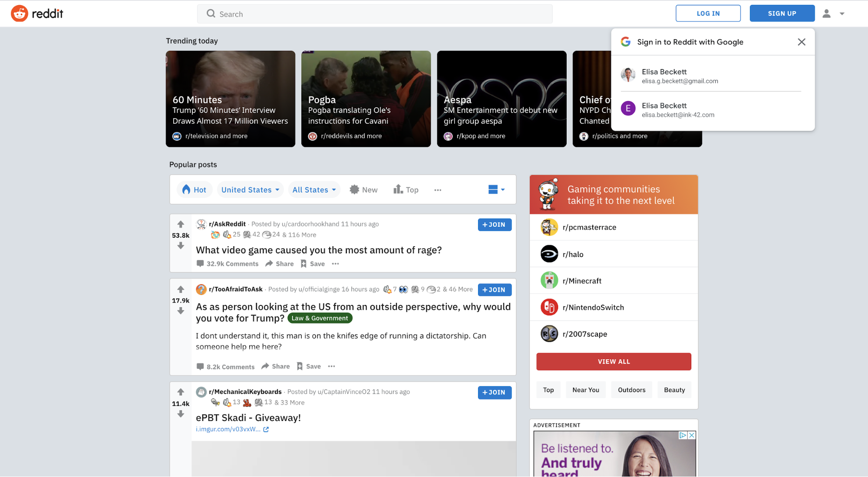Image resolution: width=868 pixels, height=477 pixels.
Task: Click the Google sign-in icon in popup
Action: [626, 41]
